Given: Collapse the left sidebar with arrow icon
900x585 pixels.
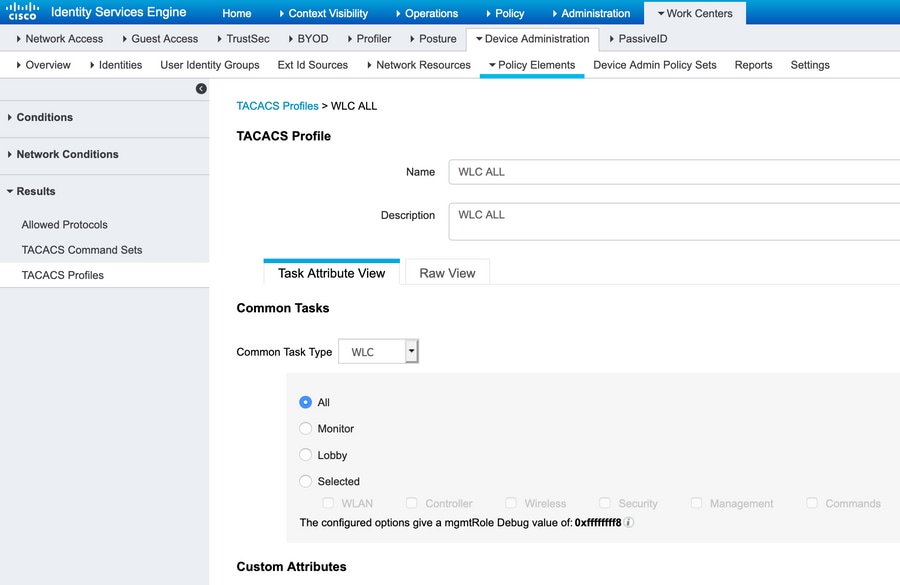Looking at the screenshot, I should [x=201, y=88].
